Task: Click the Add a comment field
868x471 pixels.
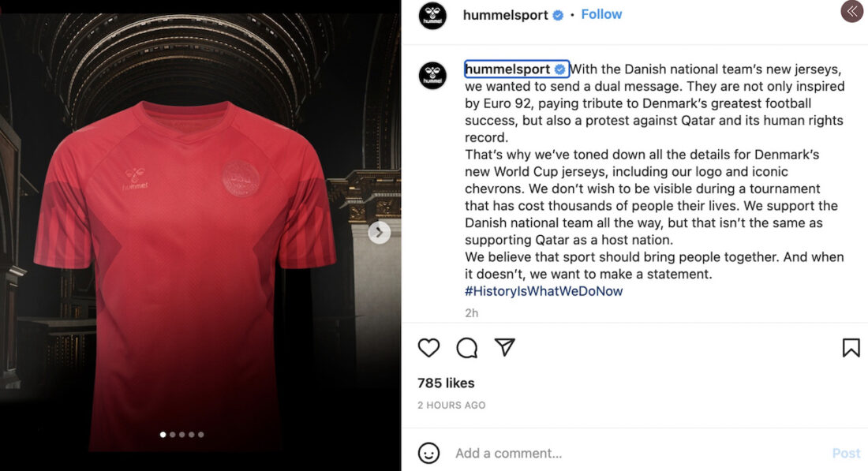Action: pos(637,454)
